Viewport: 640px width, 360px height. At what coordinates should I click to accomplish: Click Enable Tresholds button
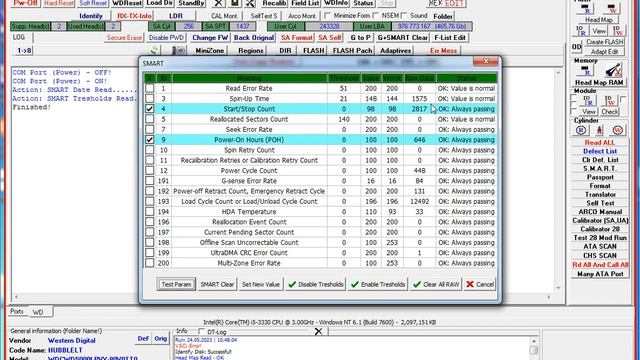[378, 284]
